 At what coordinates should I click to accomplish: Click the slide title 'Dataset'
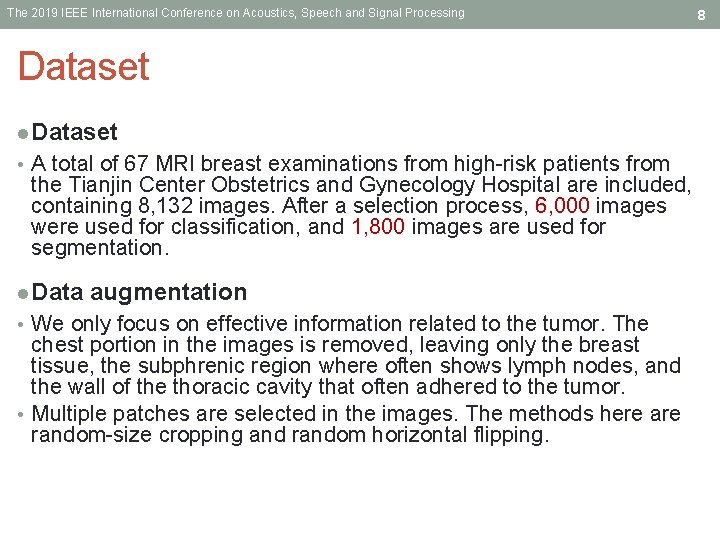(84, 66)
